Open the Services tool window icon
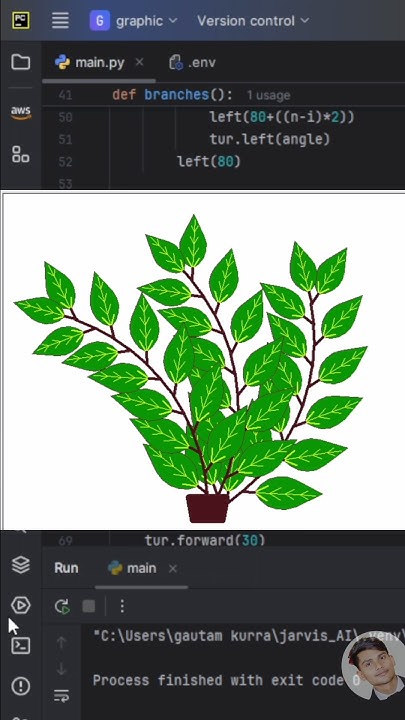405x720 pixels. click(x=21, y=605)
